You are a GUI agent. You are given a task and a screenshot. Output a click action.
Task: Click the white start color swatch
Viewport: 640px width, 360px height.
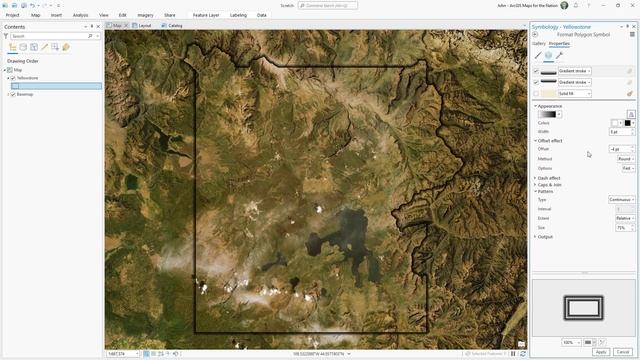click(x=615, y=123)
